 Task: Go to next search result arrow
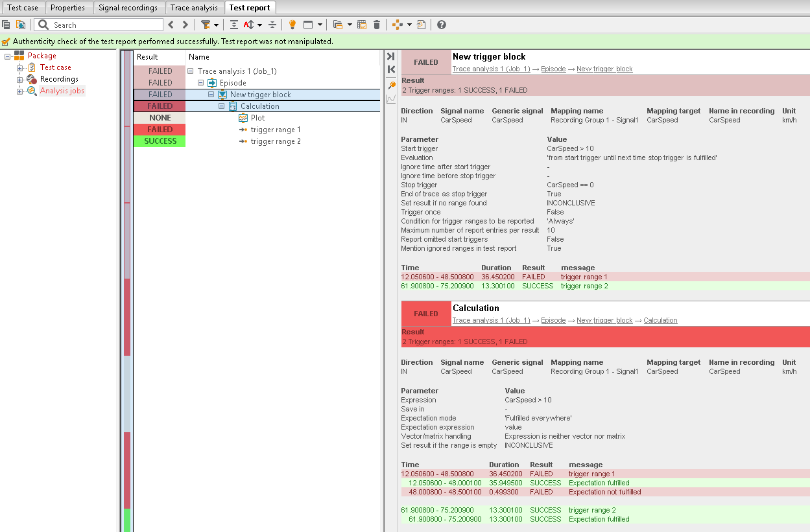click(x=185, y=25)
